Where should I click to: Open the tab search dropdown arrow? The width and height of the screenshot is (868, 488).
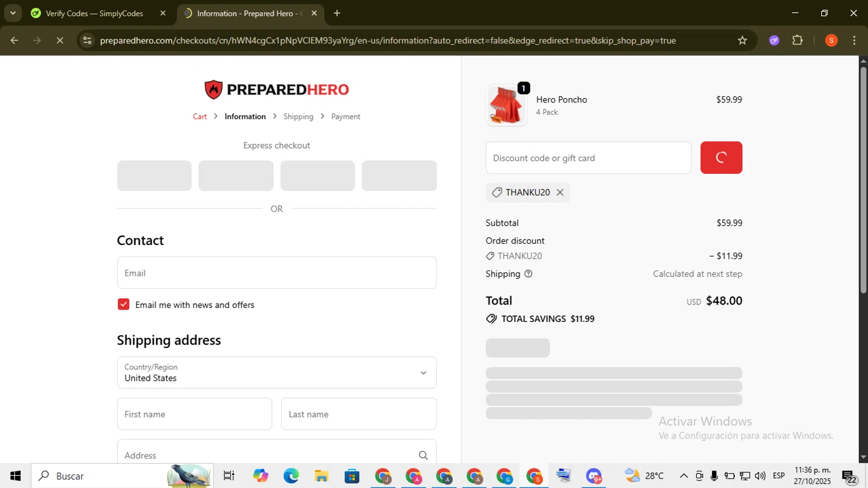[13, 13]
